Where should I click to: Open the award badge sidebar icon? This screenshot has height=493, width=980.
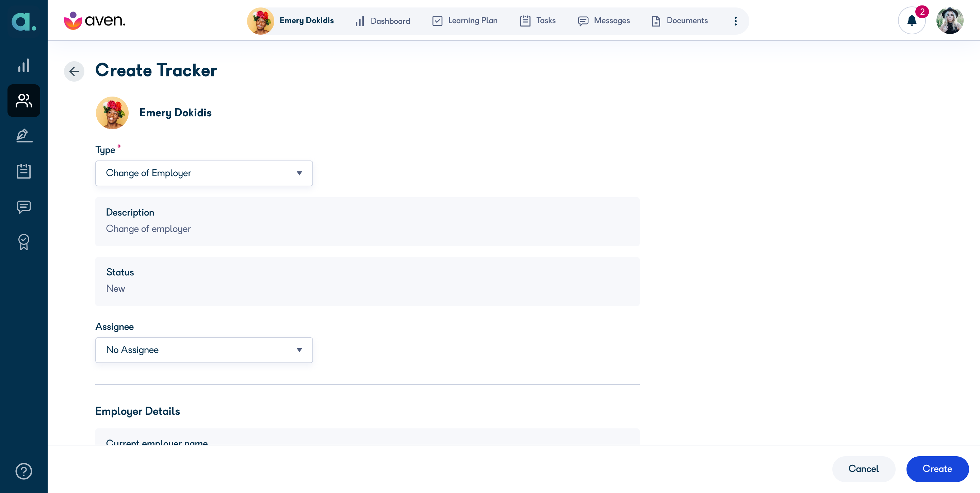(23, 242)
